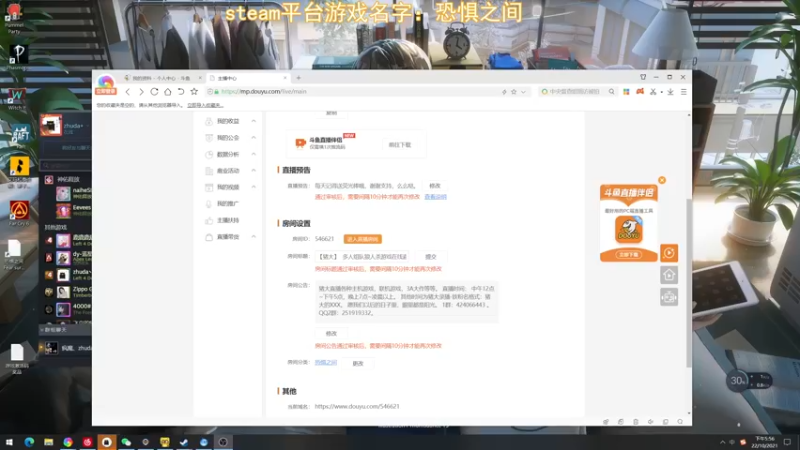Viewport: 800px width, 450px height.
Task: Click the zhuda avatar at top of Steam friends
Action: click(x=51, y=126)
